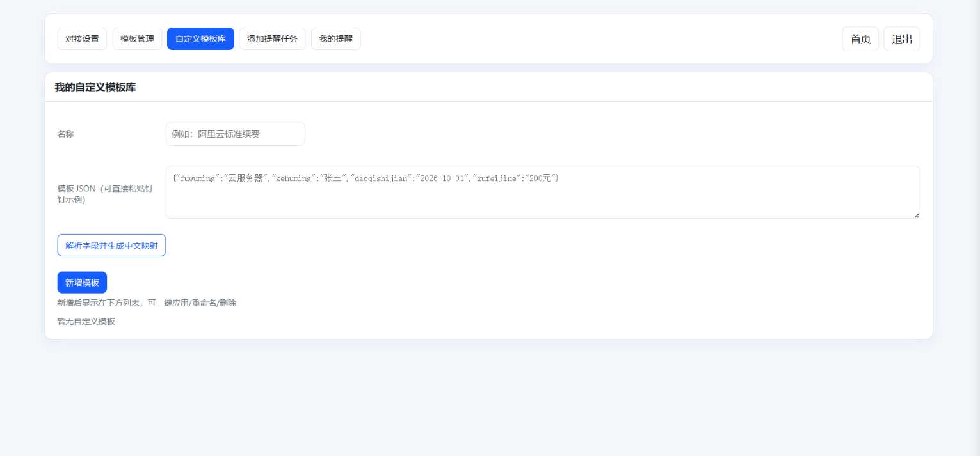Open the 对接设置 tab

[82, 39]
